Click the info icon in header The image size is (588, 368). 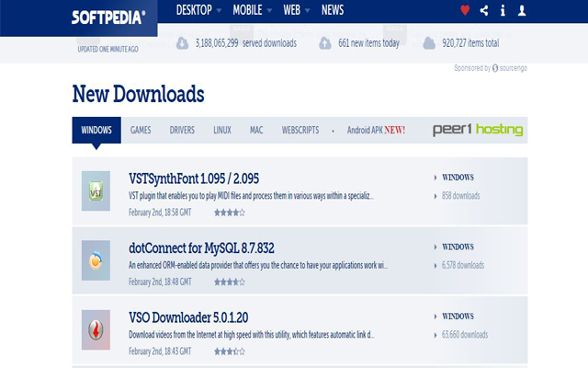tap(503, 10)
